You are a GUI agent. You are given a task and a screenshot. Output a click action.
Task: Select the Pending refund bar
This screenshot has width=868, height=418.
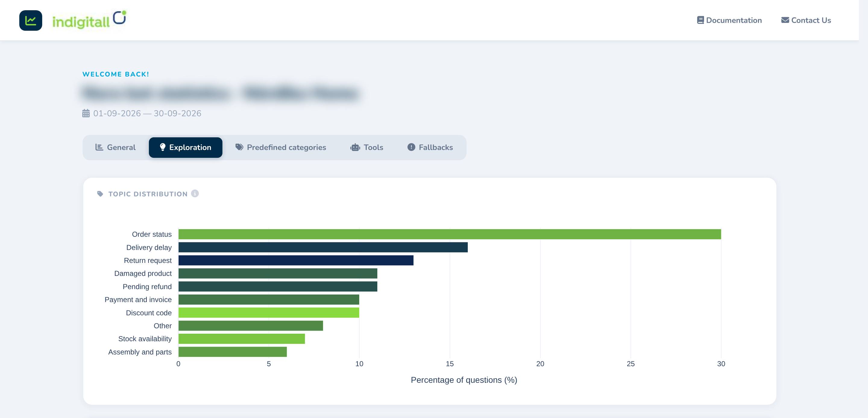click(278, 287)
